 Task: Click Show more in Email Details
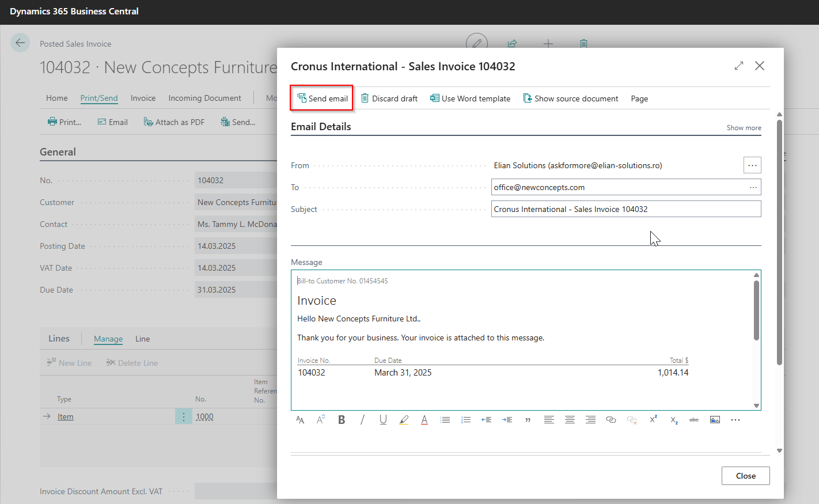[744, 128]
